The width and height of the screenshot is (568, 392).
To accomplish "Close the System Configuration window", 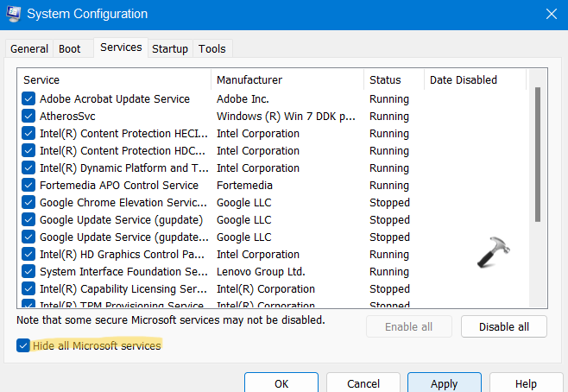I will tap(550, 14).
